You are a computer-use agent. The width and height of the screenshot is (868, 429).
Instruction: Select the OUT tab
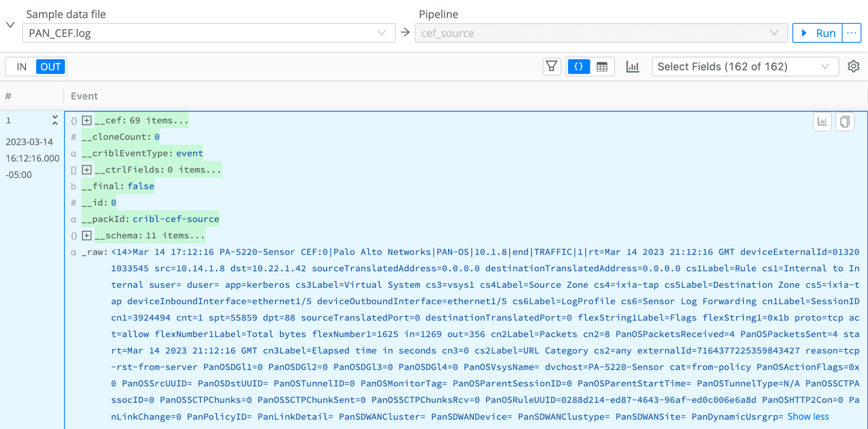50,67
